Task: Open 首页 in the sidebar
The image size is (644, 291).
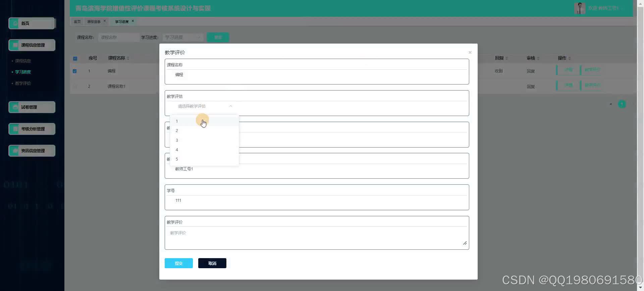Action: [x=32, y=23]
